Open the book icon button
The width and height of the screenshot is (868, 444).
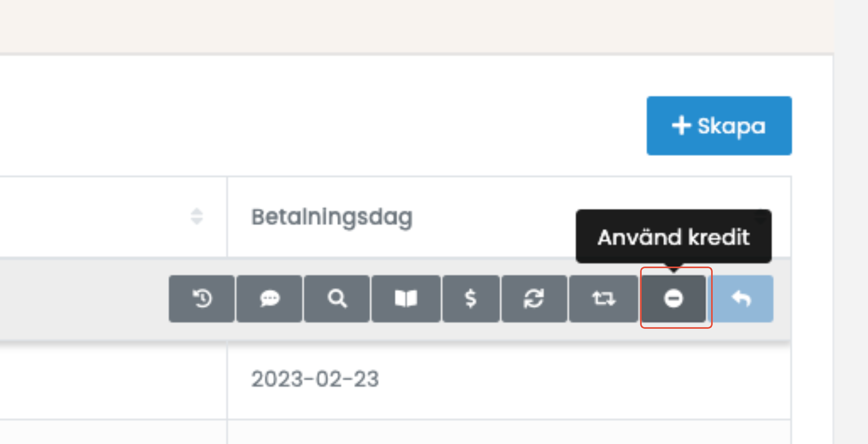[x=406, y=299]
